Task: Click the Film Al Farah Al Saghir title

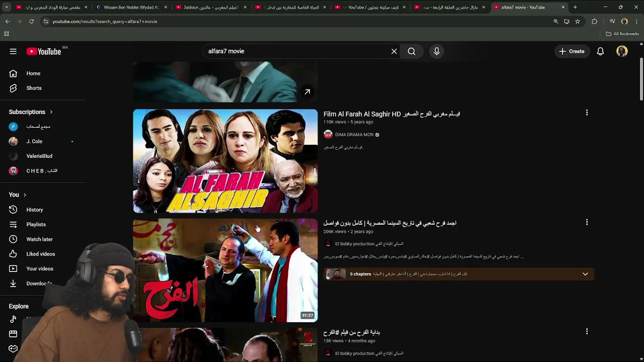Action: coord(391,114)
